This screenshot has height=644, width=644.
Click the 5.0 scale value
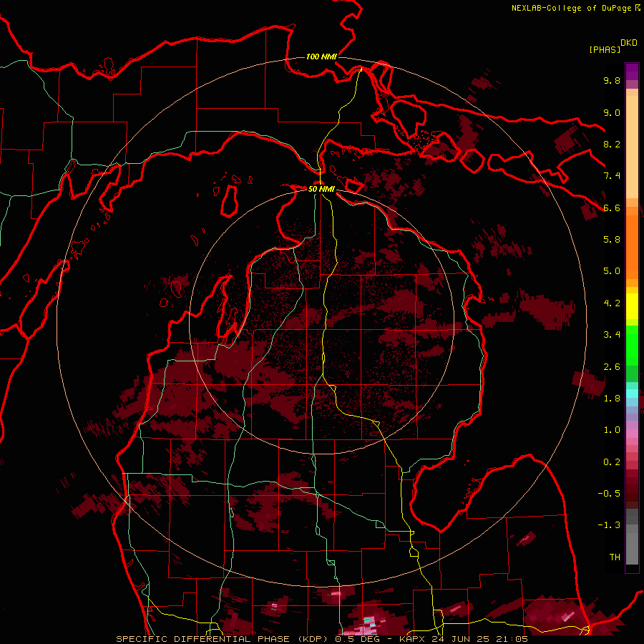[x=612, y=271]
